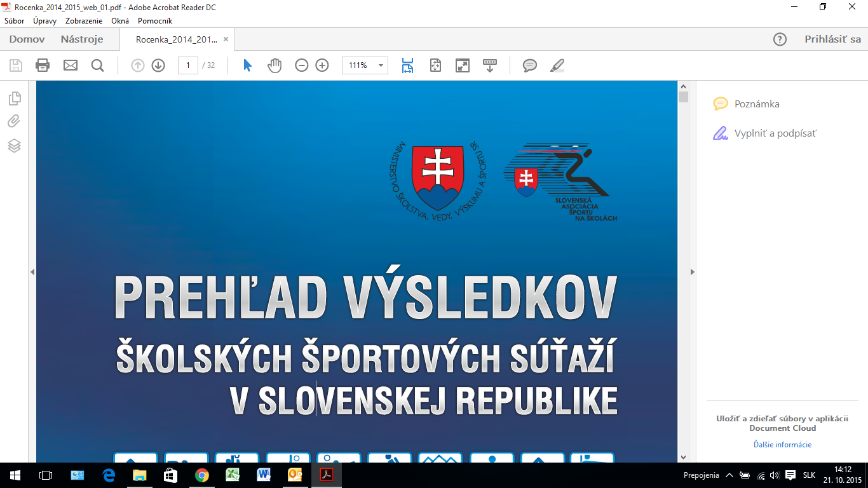The width and height of the screenshot is (868, 488).
Task: Expand the hidden system tray icons arrow
Action: point(729,474)
